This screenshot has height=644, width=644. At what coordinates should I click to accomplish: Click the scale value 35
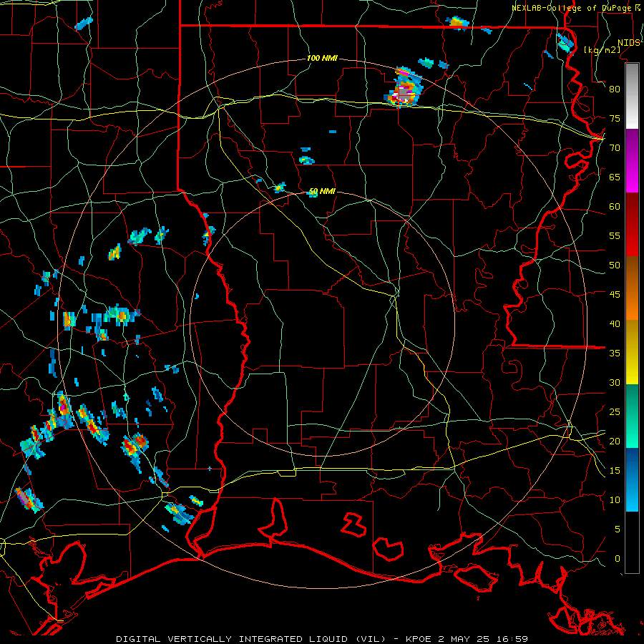click(x=615, y=353)
